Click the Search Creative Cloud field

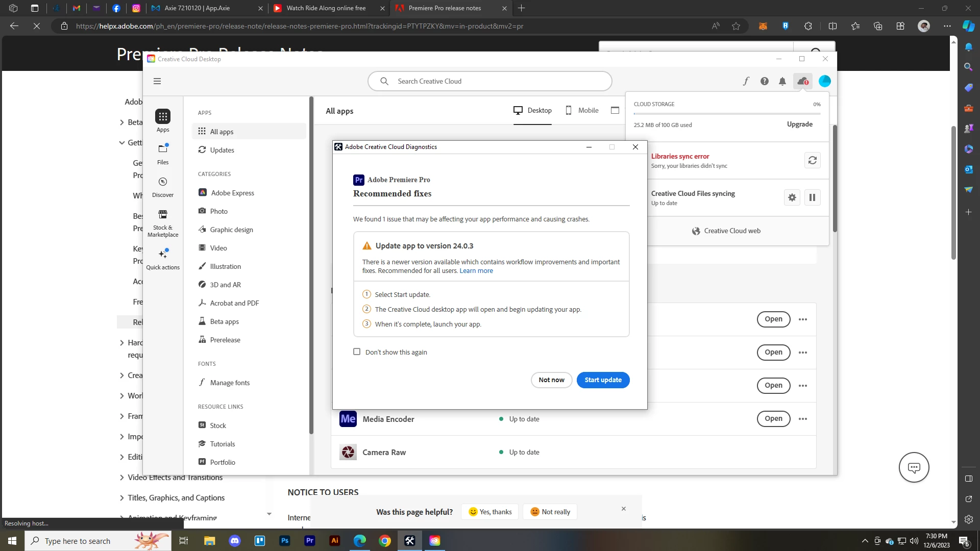490,81
